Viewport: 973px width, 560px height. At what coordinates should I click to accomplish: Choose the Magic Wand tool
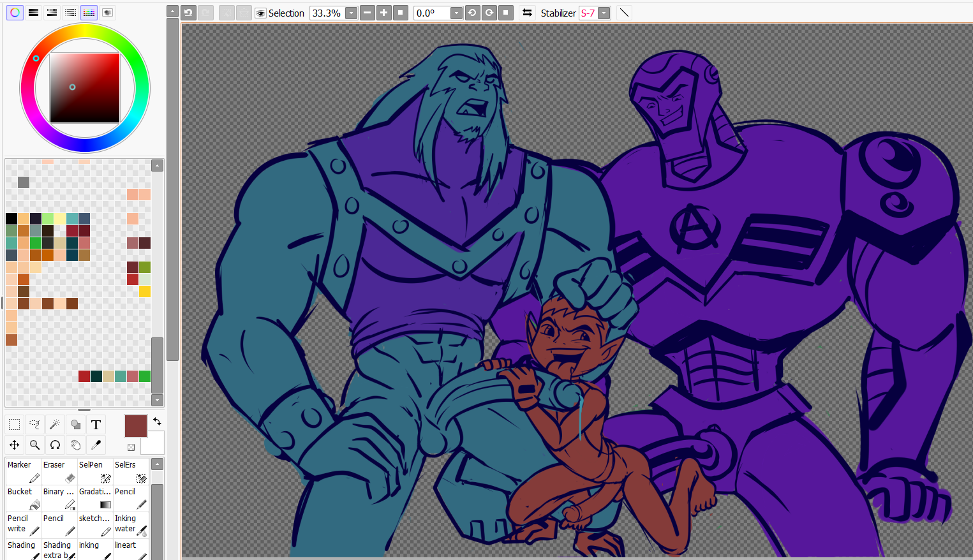[55, 425]
